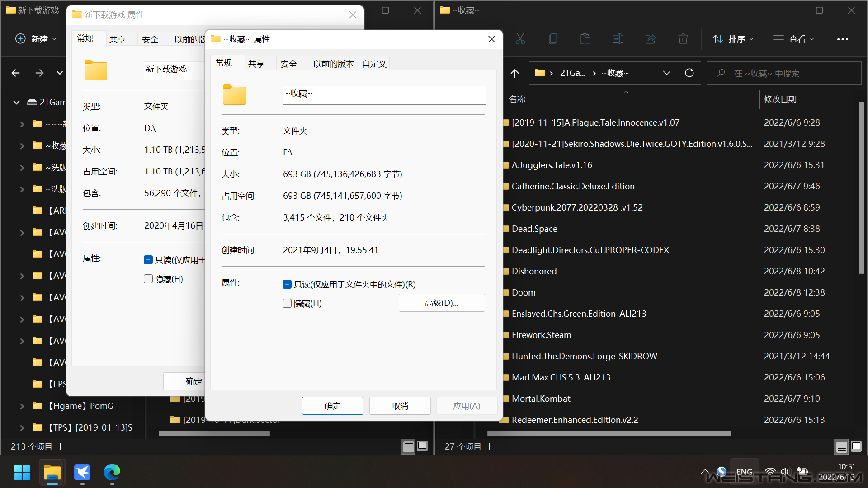Viewport: 868px width, 488px height.
Task: Switch left window to details view icon
Action: click(x=409, y=447)
